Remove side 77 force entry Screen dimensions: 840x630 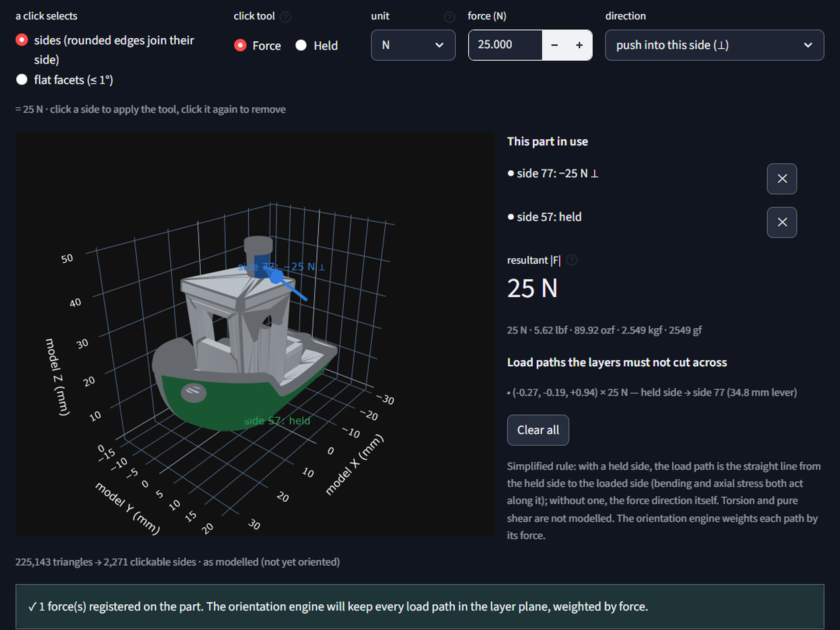pyautogui.click(x=782, y=179)
